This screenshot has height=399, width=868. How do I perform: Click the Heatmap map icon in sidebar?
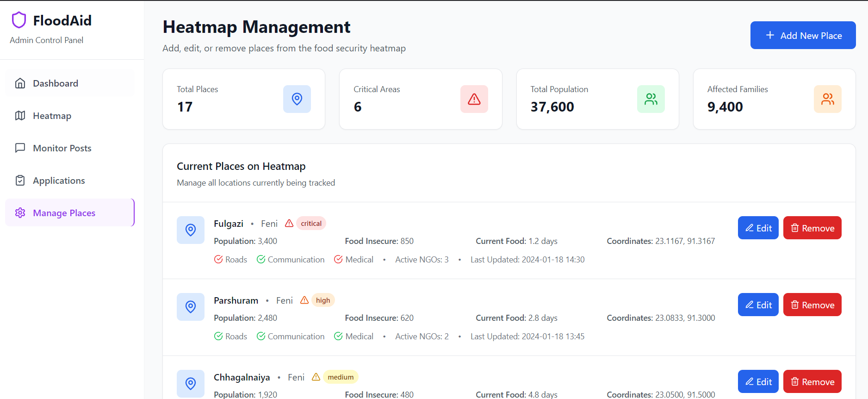[20, 116]
